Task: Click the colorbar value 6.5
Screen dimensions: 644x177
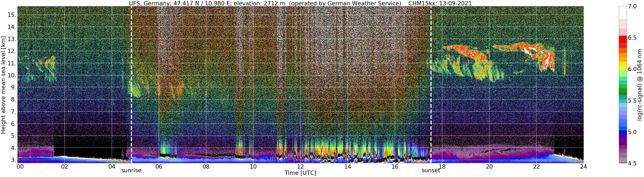Action: (x=632, y=38)
